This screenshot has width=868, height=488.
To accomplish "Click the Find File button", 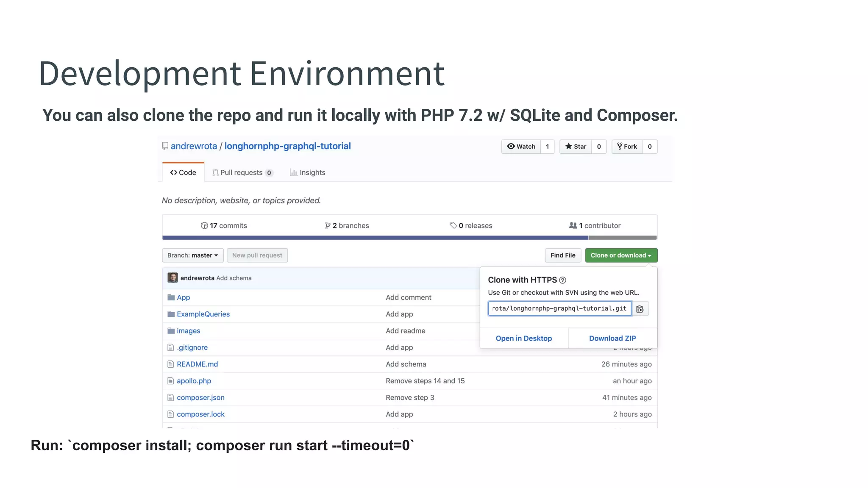I will coord(562,255).
